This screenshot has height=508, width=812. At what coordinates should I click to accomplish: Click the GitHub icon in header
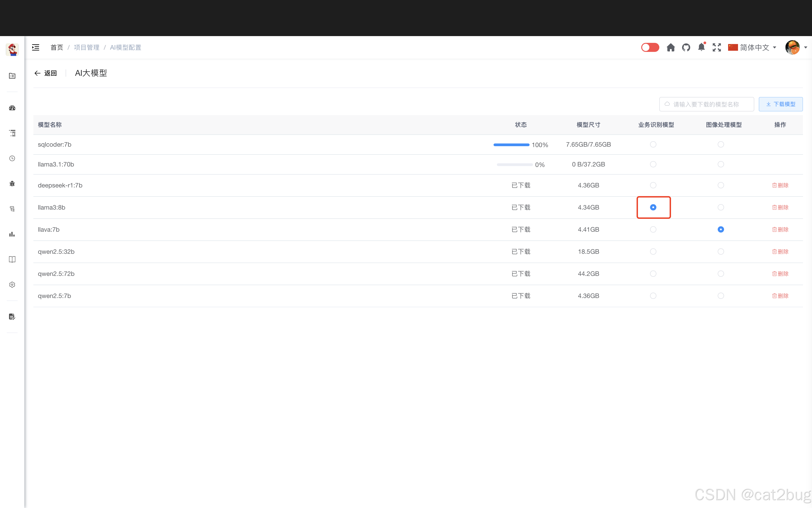point(686,47)
